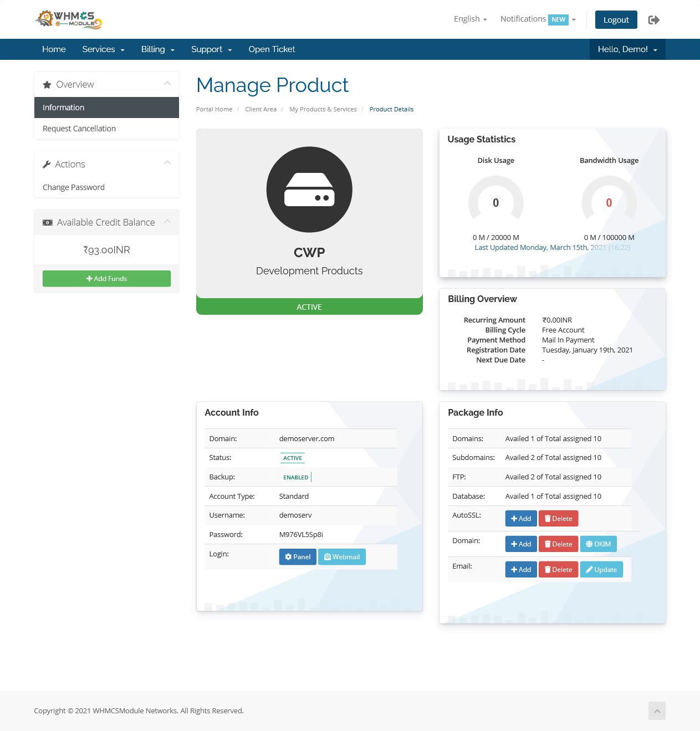This screenshot has height=731, width=700.
Task: Expand the Services menu
Action: (104, 49)
